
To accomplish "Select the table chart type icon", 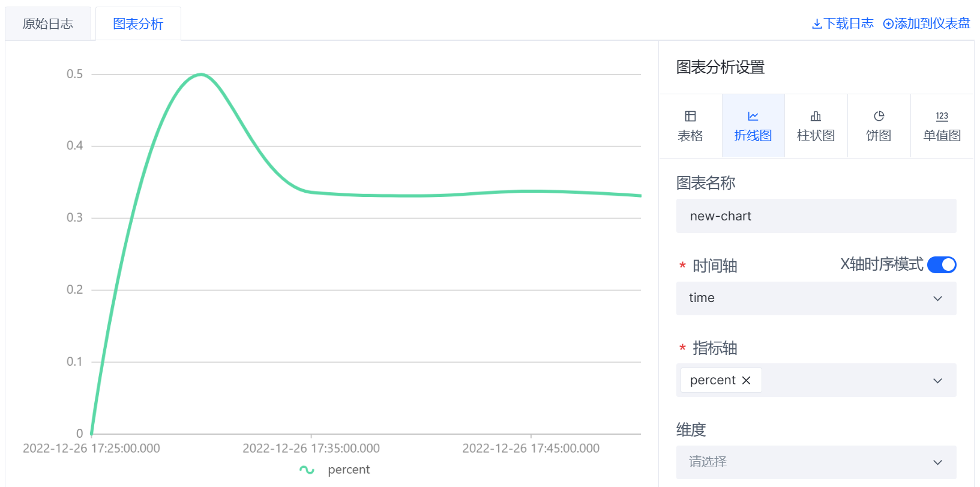I will tap(690, 116).
